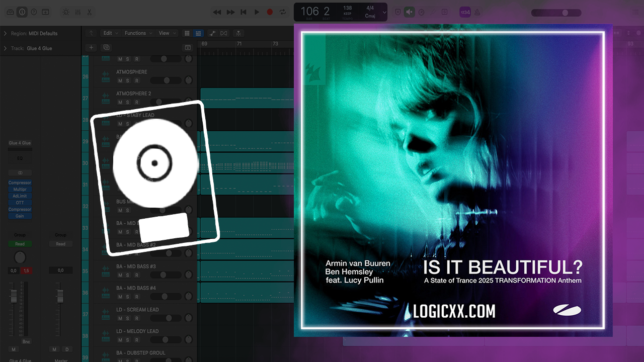Open the LCD display mode chevron
The height and width of the screenshot is (362, 644).
(384, 12)
